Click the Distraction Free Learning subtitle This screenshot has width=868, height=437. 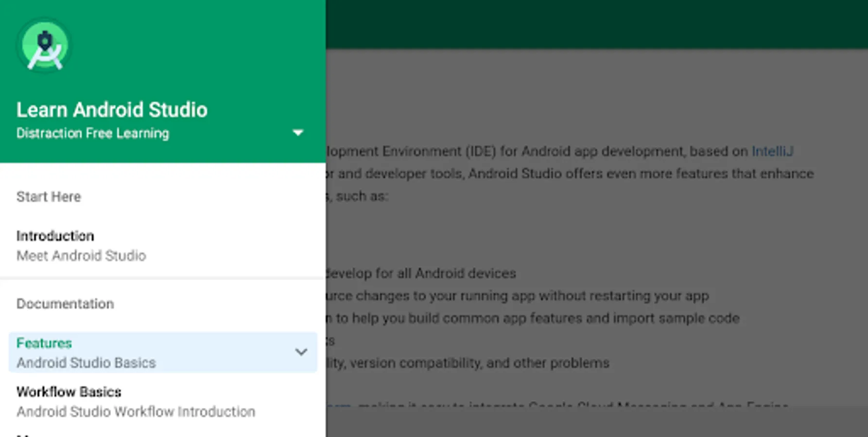pyautogui.click(x=93, y=134)
